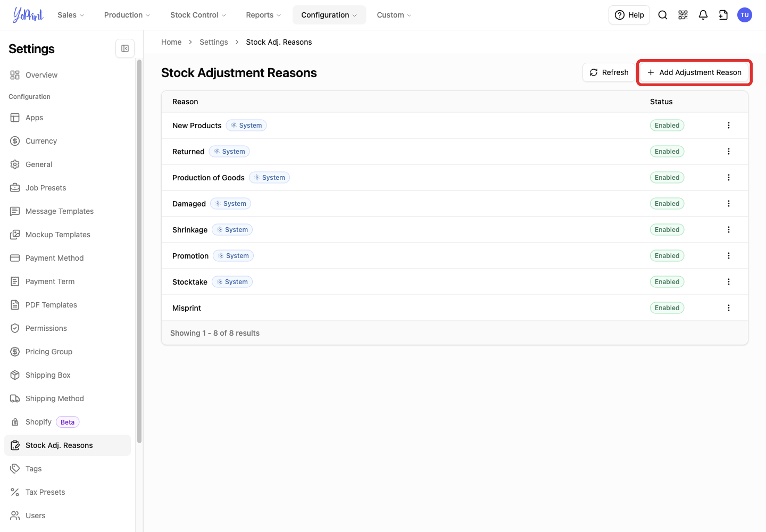Select Pricing Group in sidebar
Viewport: 766px width, 532px height.
point(68,352)
